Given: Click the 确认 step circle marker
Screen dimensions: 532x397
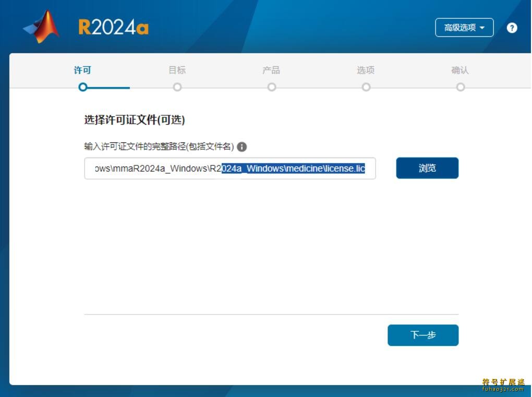Looking at the screenshot, I should pyautogui.click(x=461, y=87).
